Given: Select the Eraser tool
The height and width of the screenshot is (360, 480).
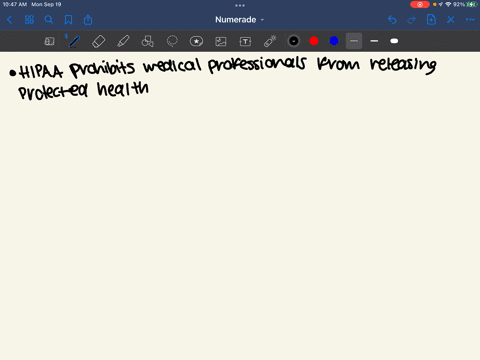Looking at the screenshot, I should [98, 41].
